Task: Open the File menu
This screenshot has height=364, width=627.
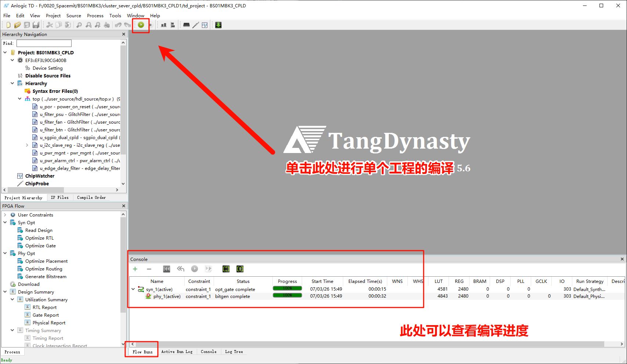Action: click(x=7, y=15)
